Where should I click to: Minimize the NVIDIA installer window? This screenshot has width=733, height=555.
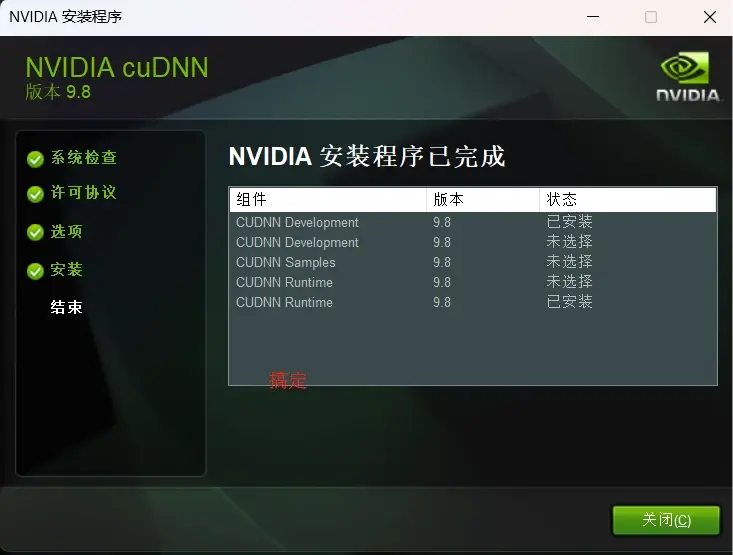click(x=593, y=17)
